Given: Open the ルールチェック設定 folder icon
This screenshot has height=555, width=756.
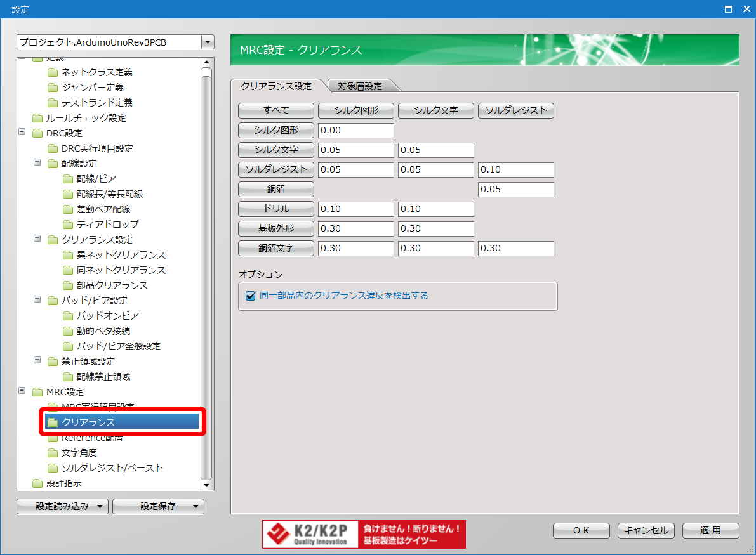Looking at the screenshot, I should pyautogui.click(x=37, y=118).
